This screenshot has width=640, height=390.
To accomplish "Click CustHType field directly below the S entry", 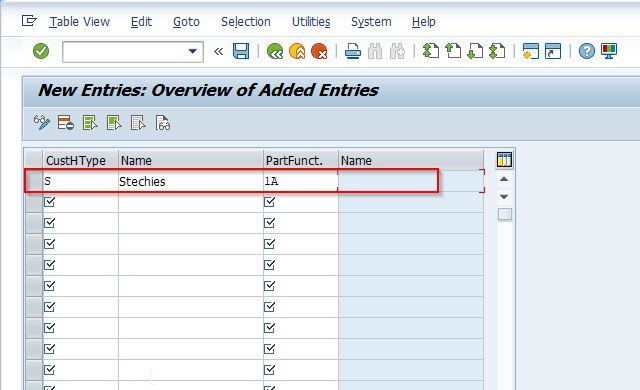I will coord(80,202).
